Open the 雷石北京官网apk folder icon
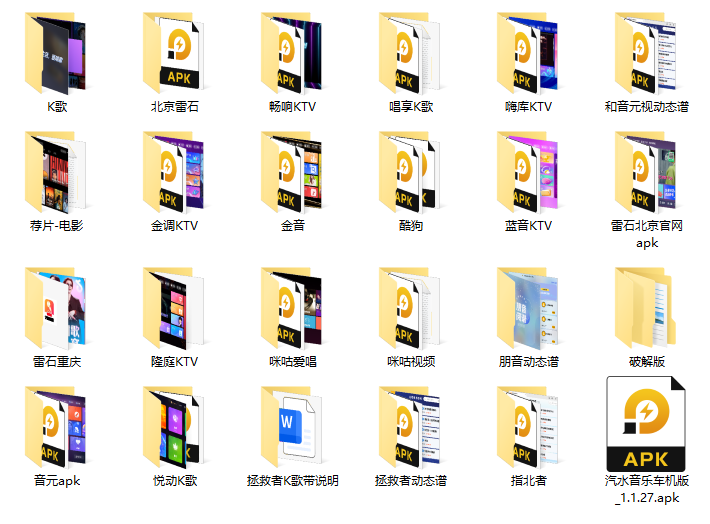This screenshot has height=524, width=710. pyautogui.click(x=646, y=172)
